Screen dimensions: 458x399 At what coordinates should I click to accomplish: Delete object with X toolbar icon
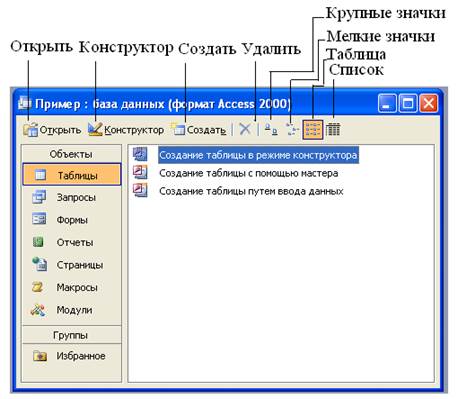click(x=245, y=129)
